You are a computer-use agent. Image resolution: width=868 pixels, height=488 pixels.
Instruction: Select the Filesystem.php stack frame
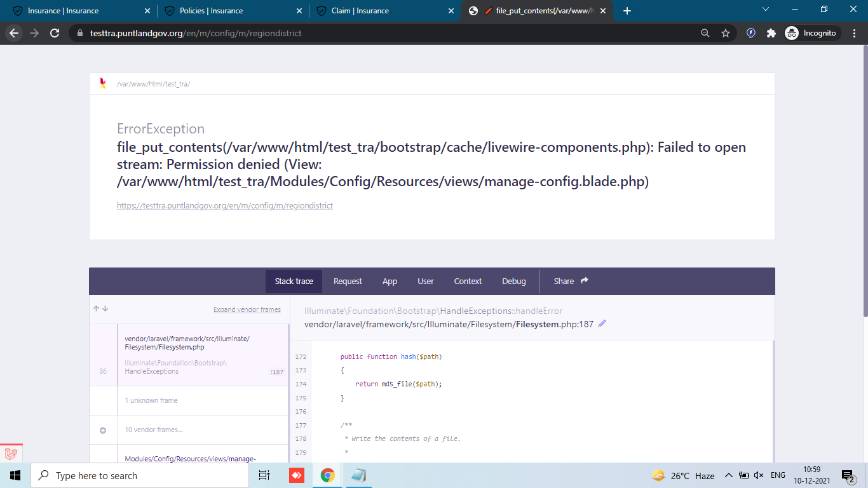click(189, 355)
